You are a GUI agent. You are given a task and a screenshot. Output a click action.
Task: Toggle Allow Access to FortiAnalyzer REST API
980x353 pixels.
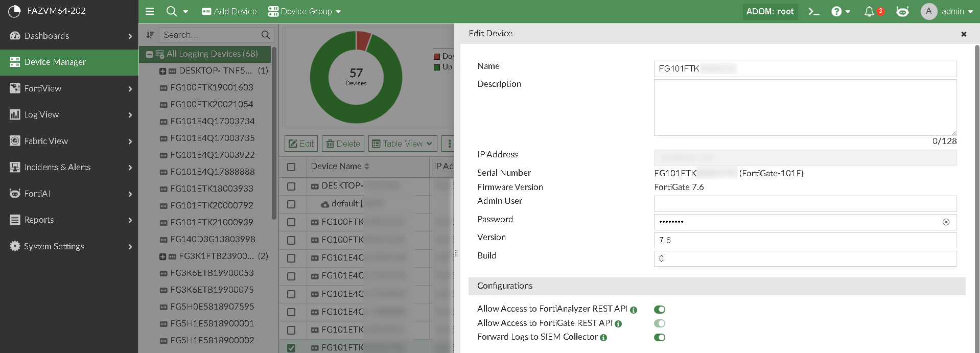(660, 309)
